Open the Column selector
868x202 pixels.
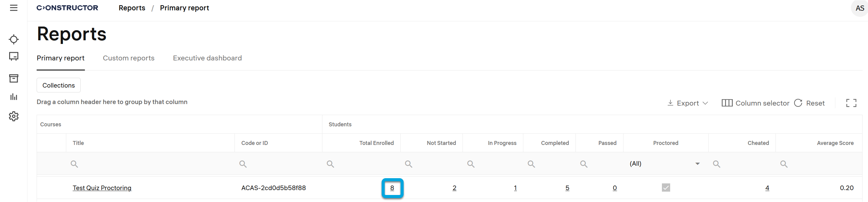(x=755, y=103)
